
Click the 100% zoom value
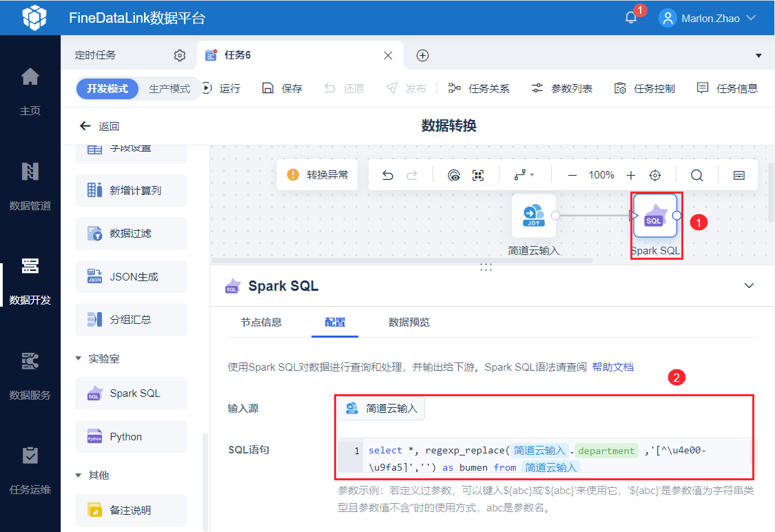(601, 175)
